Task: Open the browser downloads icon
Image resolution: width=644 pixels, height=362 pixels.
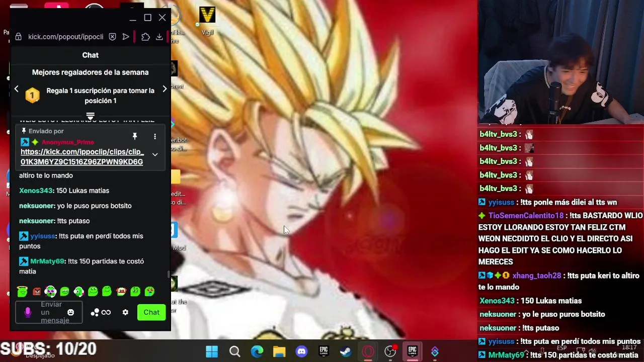Action: pyautogui.click(x=159, y=37)
